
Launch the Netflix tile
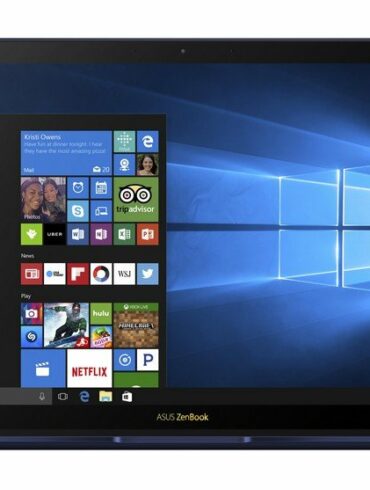(90, 368)
